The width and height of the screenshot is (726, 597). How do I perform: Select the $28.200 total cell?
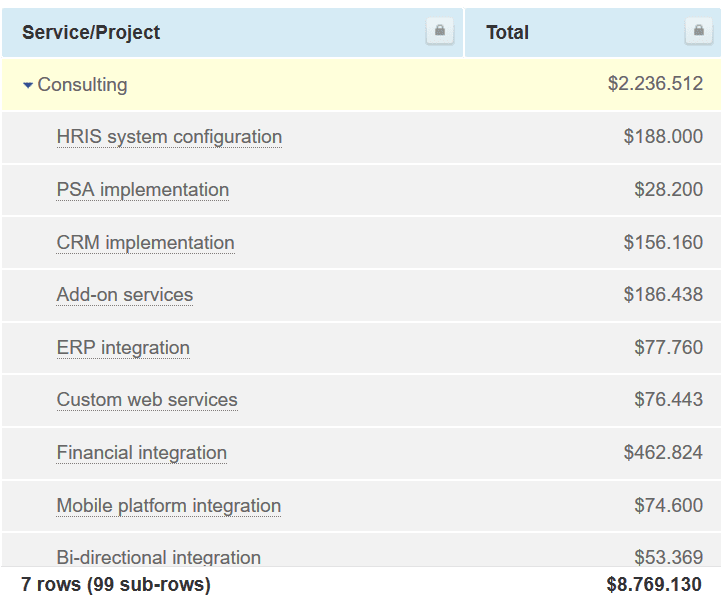pyautogui.click(x=669, y=189)
